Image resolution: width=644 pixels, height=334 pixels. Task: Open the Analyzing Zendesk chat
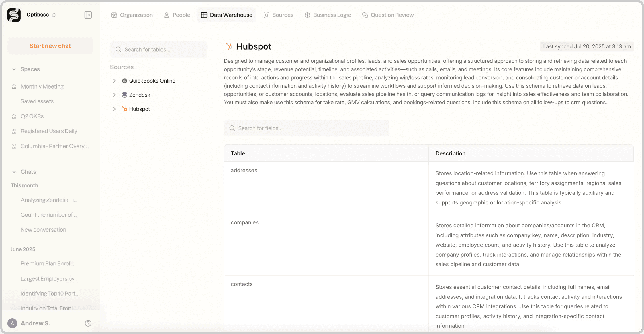(x=49, y=200)
